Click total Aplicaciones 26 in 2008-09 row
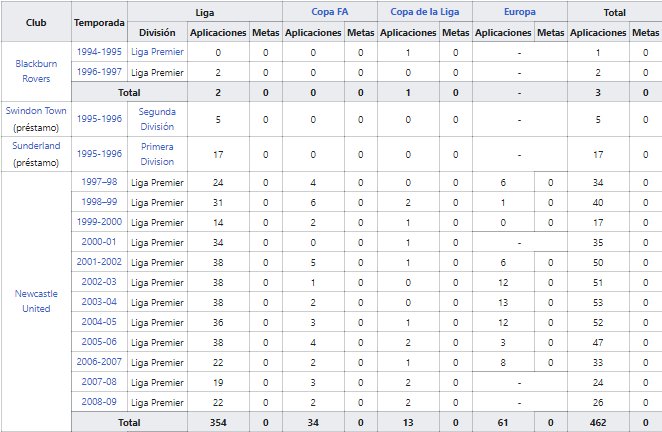662x432 pixels. coord(598,402)
